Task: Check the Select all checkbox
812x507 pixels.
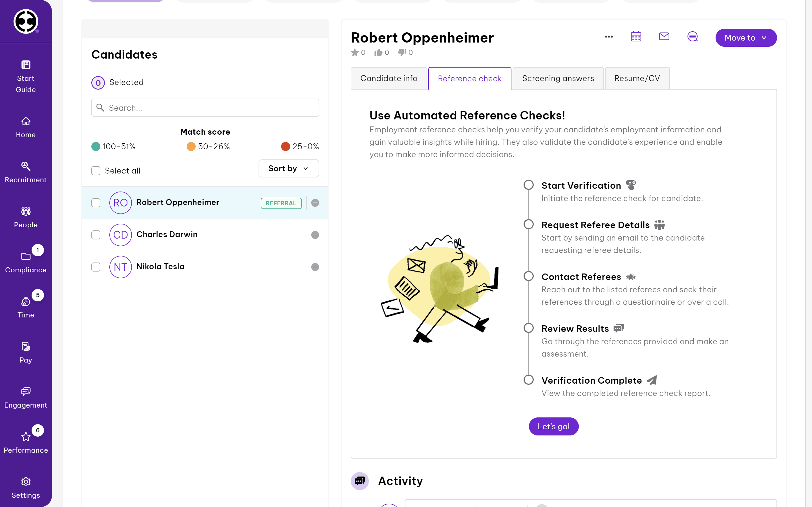Action: [96, 171]
